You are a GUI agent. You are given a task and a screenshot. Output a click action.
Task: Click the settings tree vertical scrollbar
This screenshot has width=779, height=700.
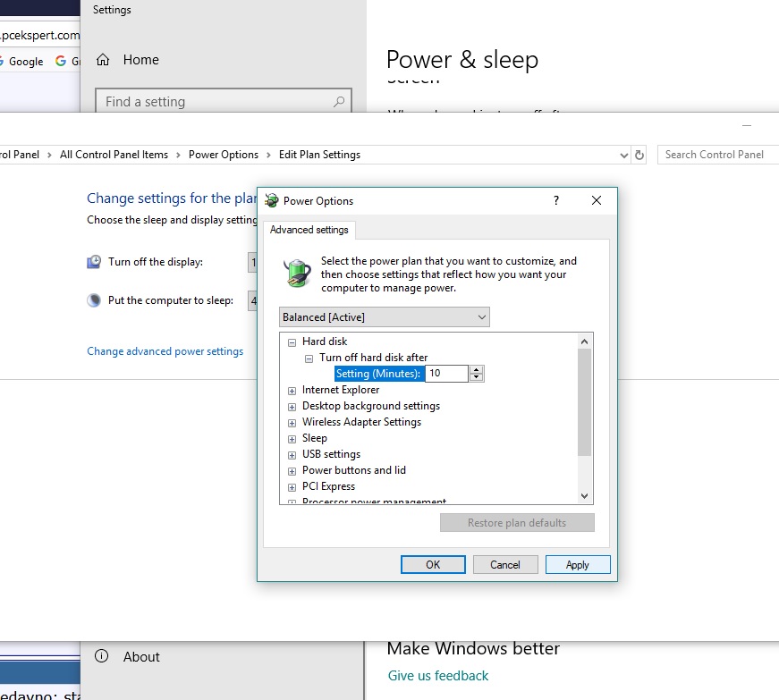coord(585,402)
